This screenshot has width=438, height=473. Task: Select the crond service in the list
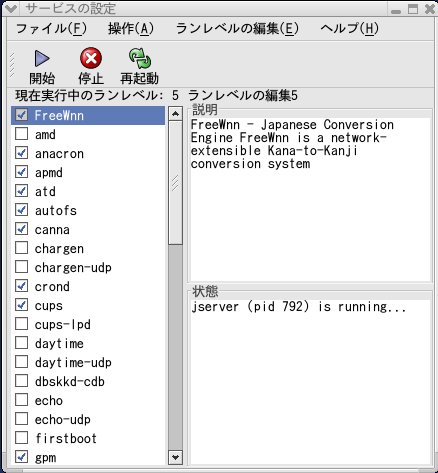[88, 286]
